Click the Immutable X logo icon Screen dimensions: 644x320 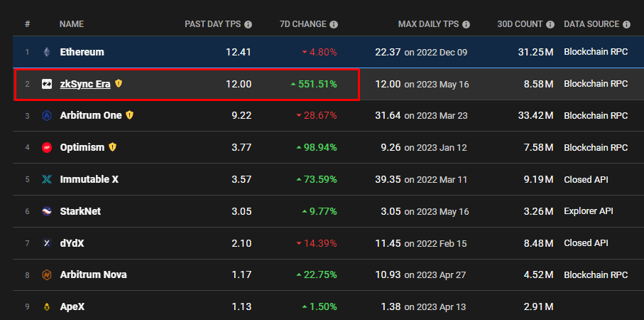tap(47, 179)
